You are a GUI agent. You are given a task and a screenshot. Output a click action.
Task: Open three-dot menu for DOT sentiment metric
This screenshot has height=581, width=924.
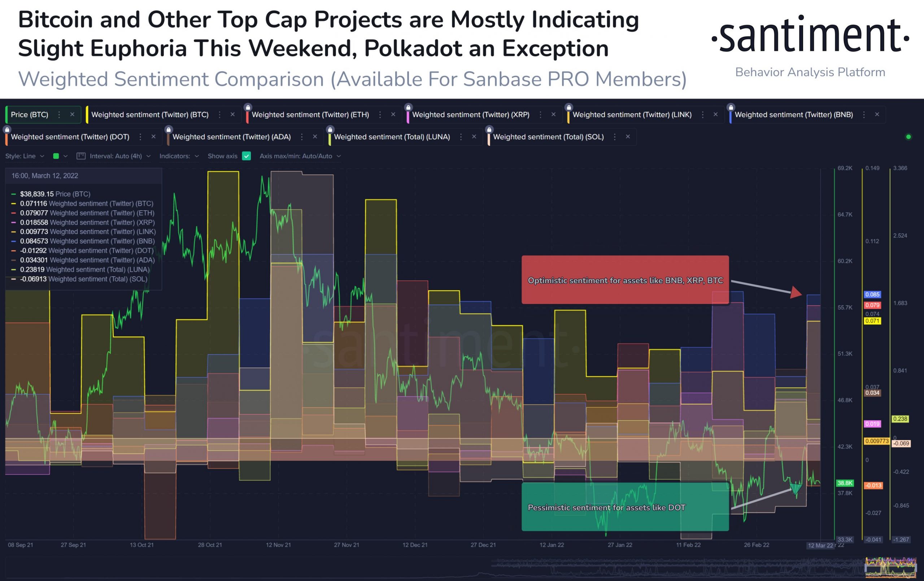tap(140, 137)
